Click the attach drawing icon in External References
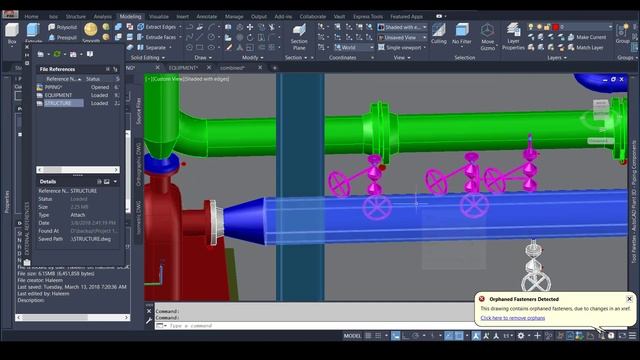 pyautogui.click(x=40, y=54)
